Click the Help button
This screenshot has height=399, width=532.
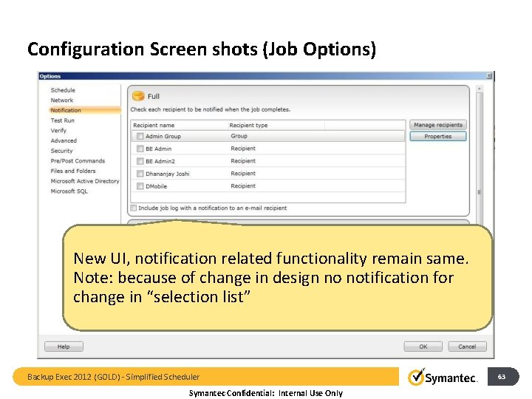point(64,347)
